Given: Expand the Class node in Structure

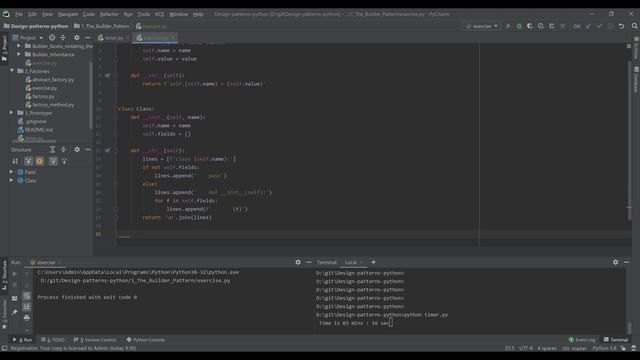Looking at the screenshot, I should (12, 180).
